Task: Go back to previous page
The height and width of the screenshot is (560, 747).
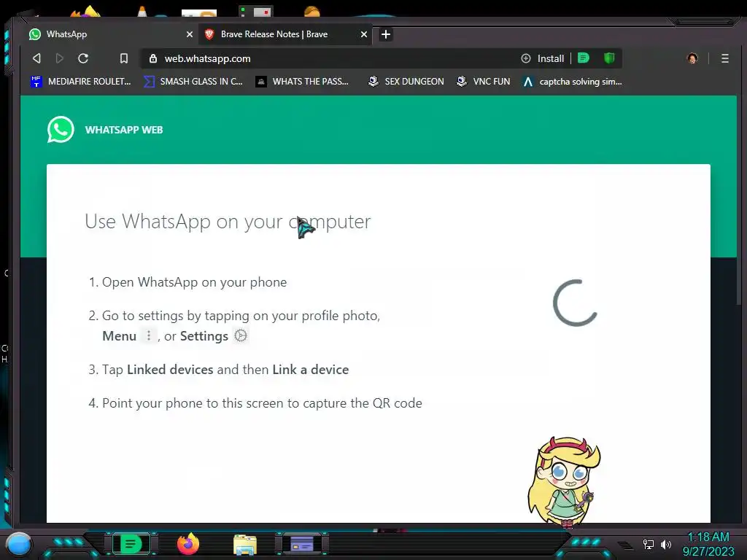Action: tap(36, 58)
